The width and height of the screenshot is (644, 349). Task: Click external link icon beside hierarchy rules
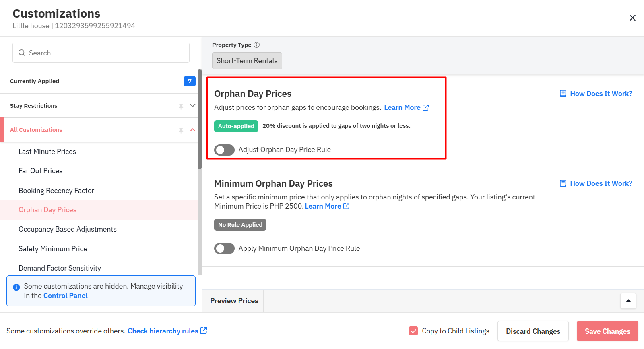click(204, 331)
